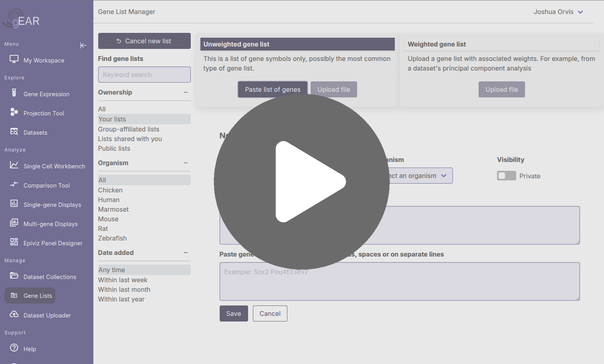The image size is (604, 364).
Task: Go to My Workspace
Action: pyautogui.click(x=43, y=60)
